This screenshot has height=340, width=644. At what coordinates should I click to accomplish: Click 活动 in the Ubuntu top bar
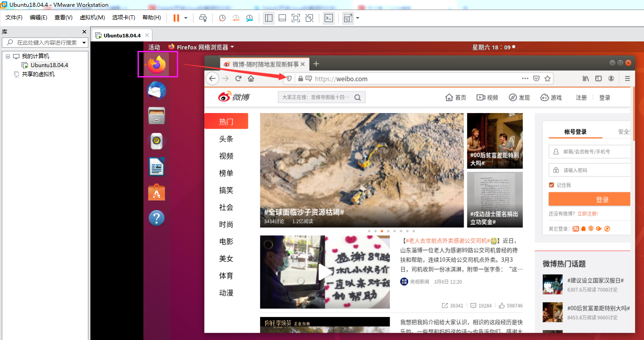[x=154, y=47]
